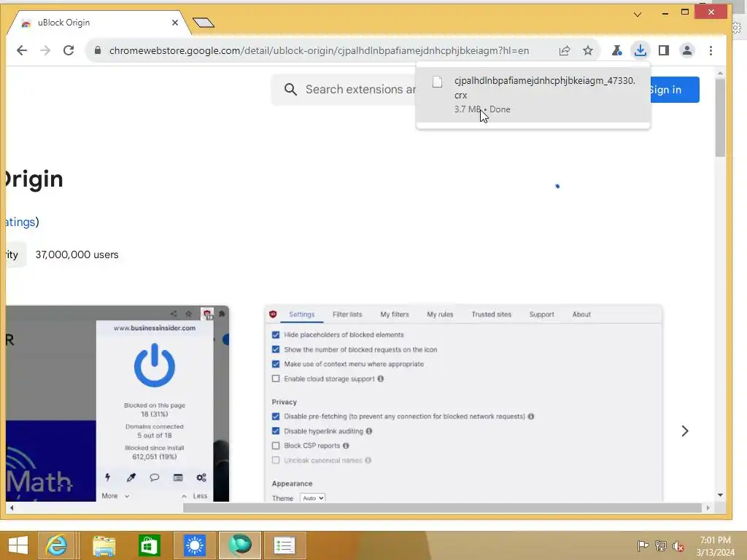Open the Theme Auto dropdown
Screen dimensions: 747x560
coord(312,497)
